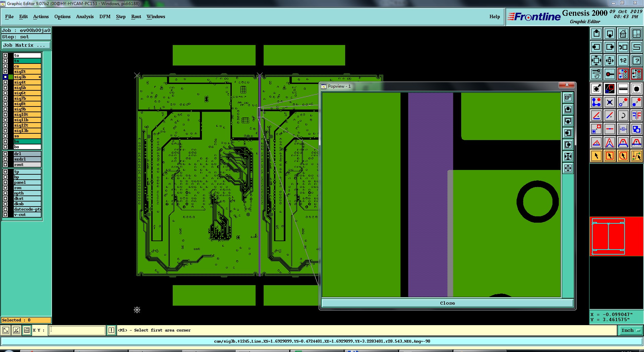Select layer name szdrl
This screenshot has width=644, height=352.
click(27, 159)
